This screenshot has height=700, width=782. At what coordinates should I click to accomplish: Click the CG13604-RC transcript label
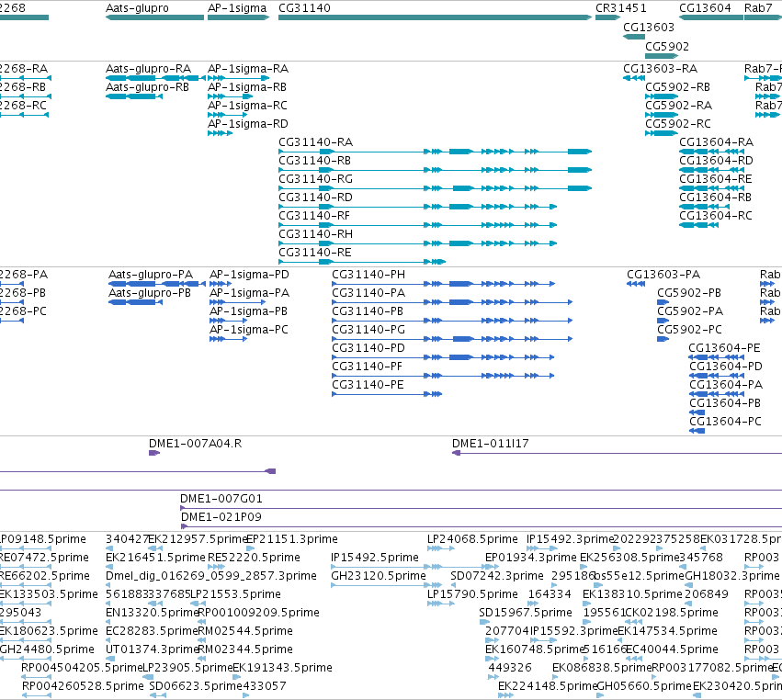click(x=716, y=217)
